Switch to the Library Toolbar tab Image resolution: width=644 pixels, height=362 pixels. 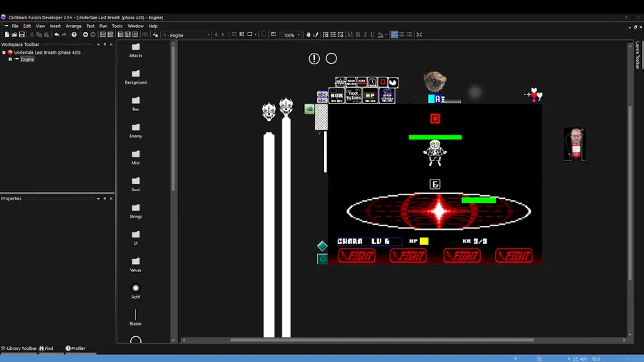pos(19,348)
